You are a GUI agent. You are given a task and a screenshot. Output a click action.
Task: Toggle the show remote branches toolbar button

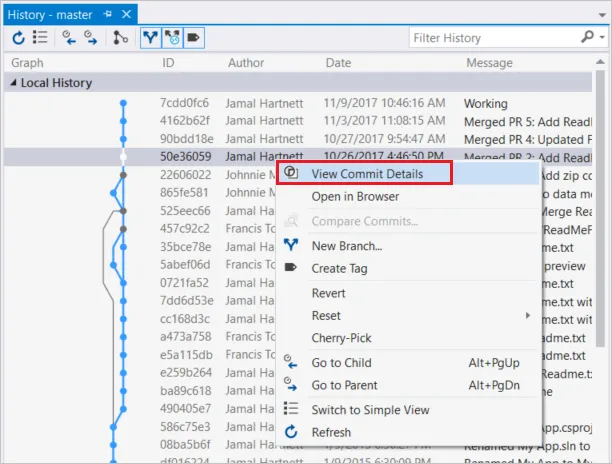(x=172, y=38)
